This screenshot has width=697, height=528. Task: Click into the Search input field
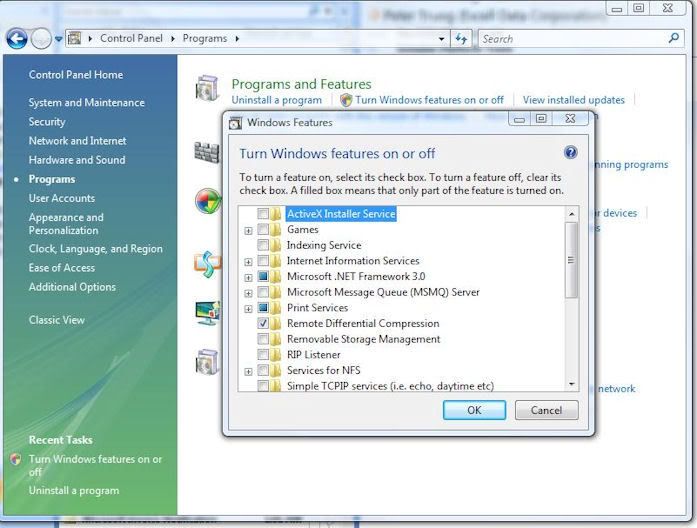click(x=572, y=39)
